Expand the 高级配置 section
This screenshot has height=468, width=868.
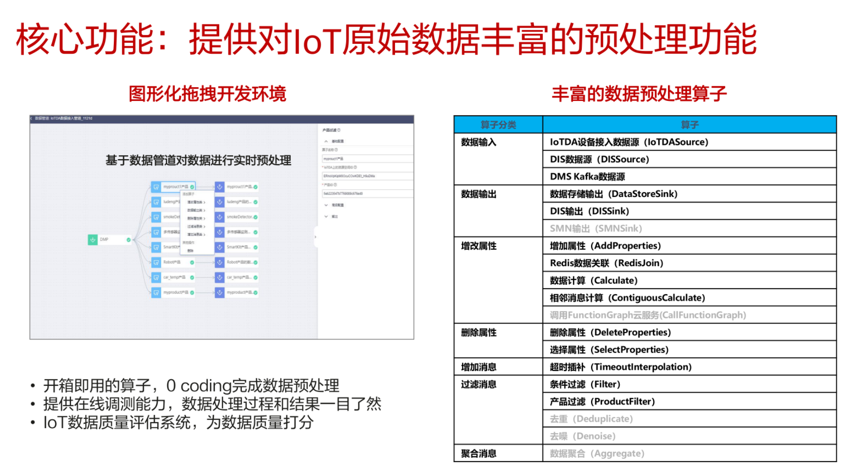(x=325, y=205)
